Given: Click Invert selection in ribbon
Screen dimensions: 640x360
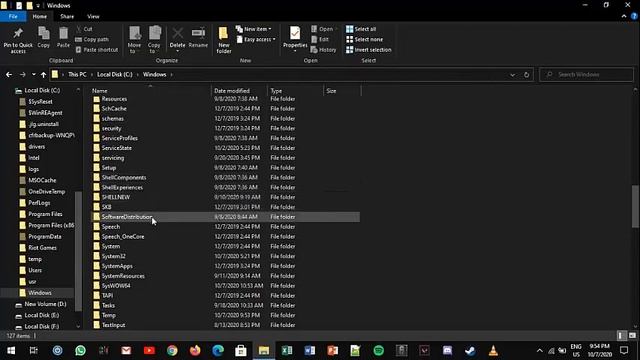Looking at the screenshot, I should click(x=369, y=50).
